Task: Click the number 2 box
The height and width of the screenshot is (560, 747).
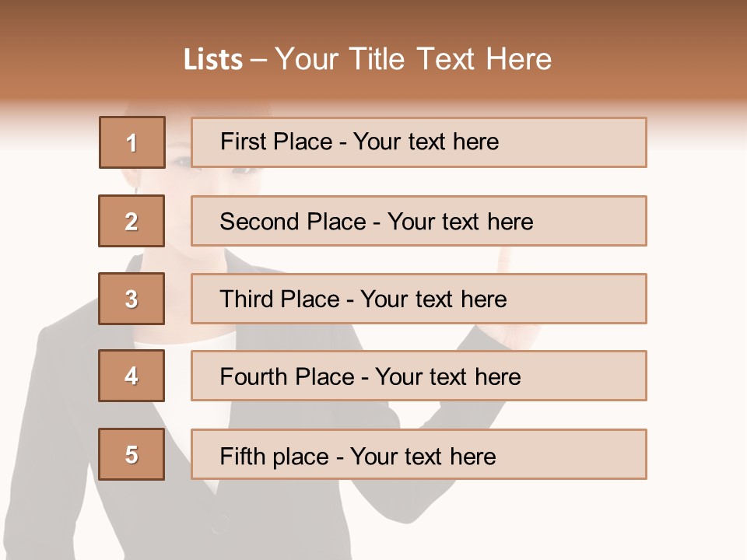Action: pyautogui.click(x=132, y=221)
